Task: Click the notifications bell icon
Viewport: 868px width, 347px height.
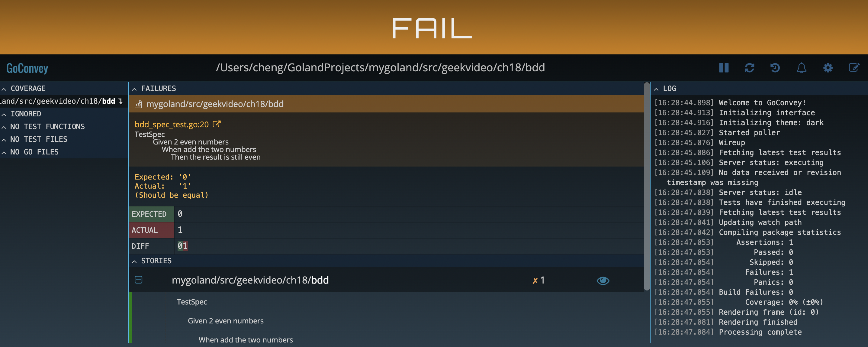Action: (802, 68)
